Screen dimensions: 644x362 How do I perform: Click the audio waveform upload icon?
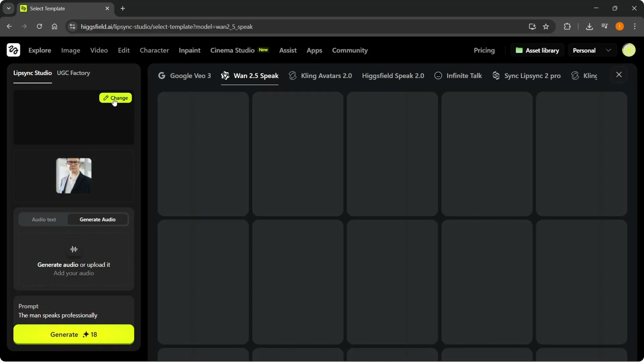click(x=73, y=249)
